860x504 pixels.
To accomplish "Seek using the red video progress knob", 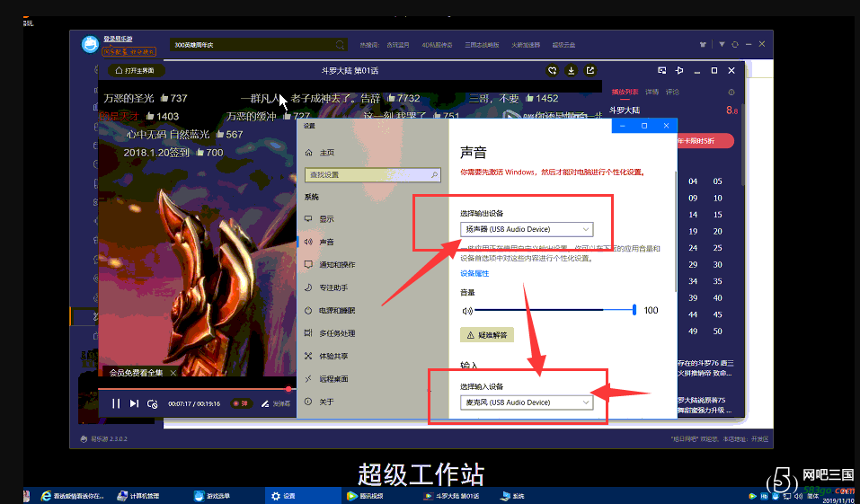I will point(288,389).
